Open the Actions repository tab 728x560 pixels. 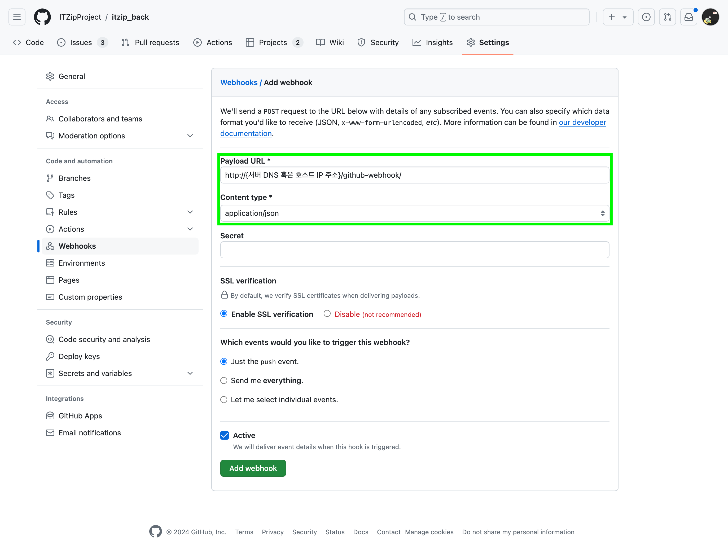pos(213,43)
